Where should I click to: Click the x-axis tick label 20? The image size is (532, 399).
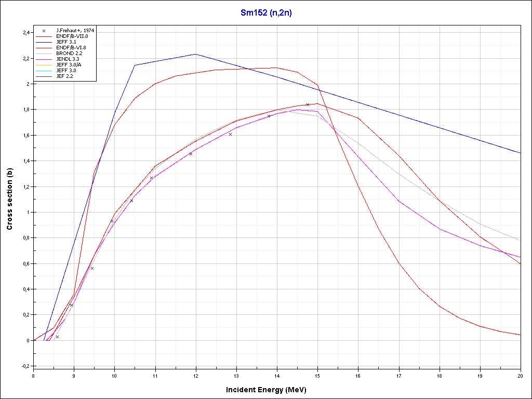click(x=520, y=375)
